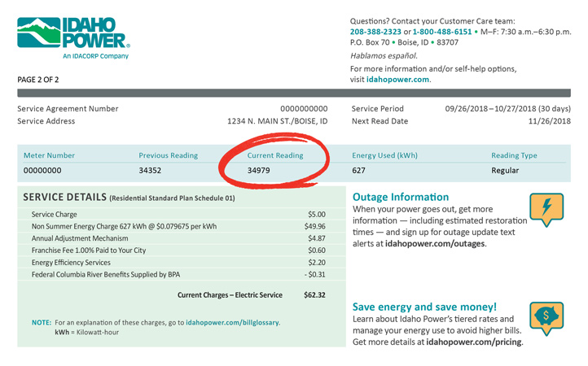The width and height of the screenshot is (588, 366).
Task: Select service agreement value 0000000000
Action: (x=304, y=109)
